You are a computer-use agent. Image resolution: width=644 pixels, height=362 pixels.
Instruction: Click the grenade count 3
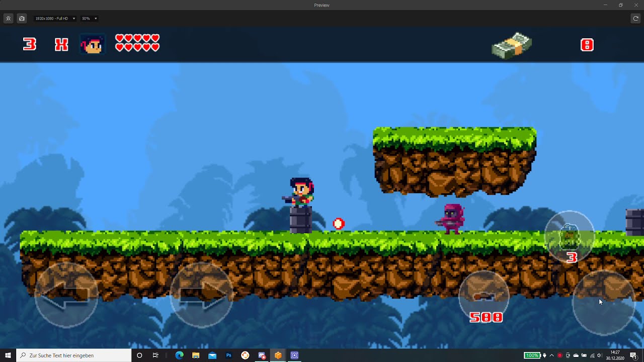point(572,258)
